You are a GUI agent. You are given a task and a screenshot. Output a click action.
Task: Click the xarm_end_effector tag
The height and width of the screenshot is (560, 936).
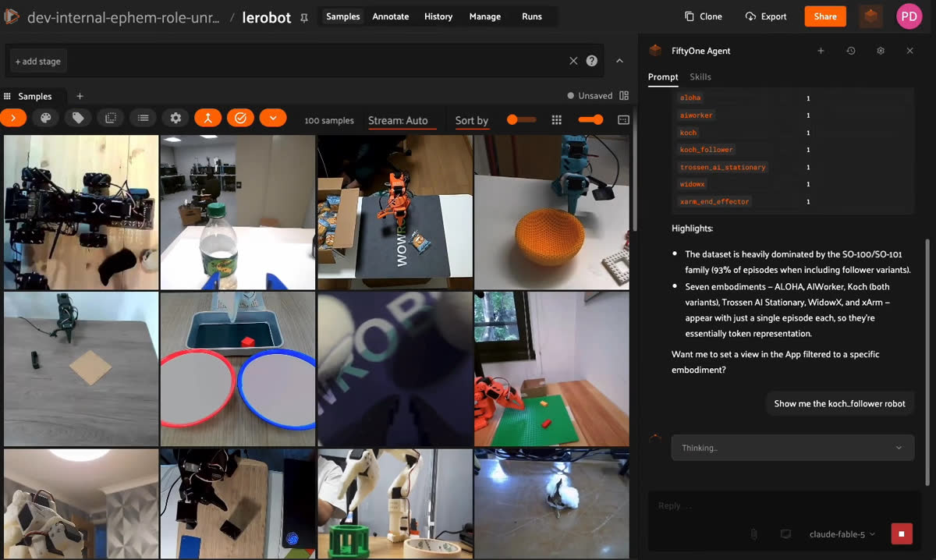click(x=714, y=201)
